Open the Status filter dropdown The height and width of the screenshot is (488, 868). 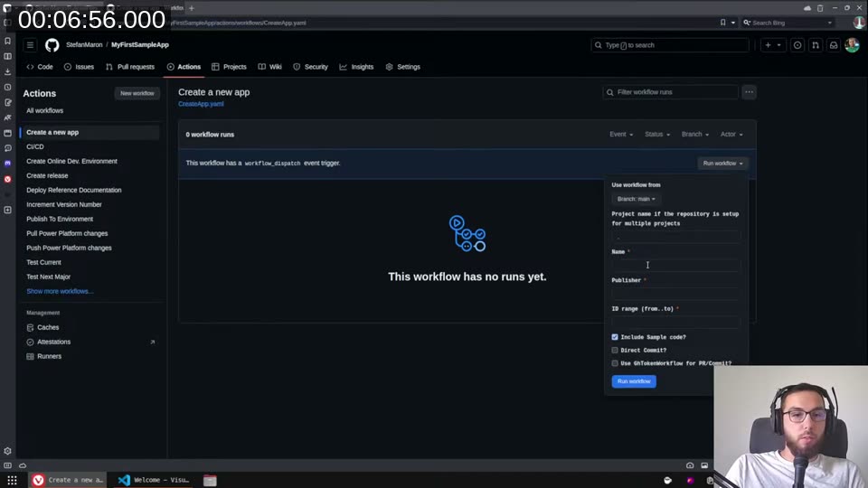click(657, 135)
